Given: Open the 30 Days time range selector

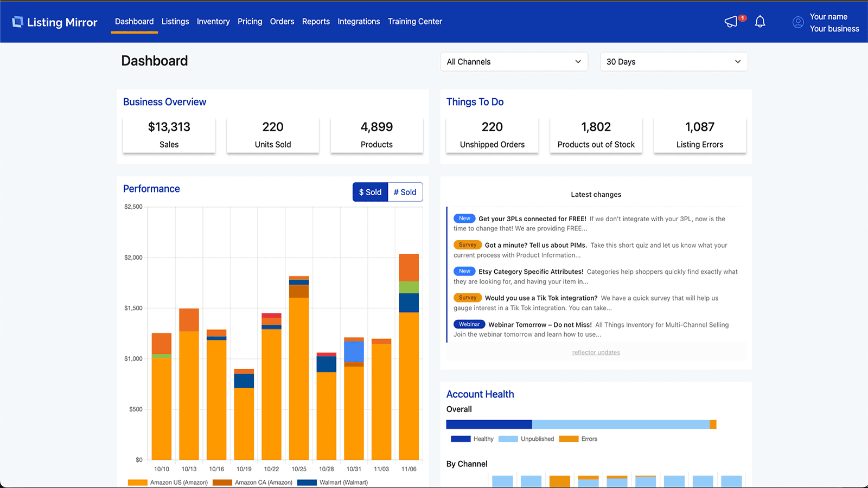Looking at the screenshot, I should [673, 61].
